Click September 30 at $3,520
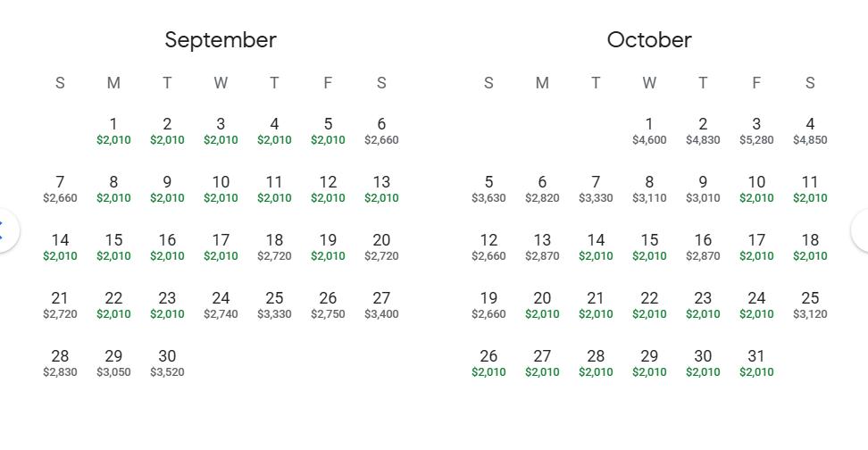868x450 pixels. (x=167, y=362)
